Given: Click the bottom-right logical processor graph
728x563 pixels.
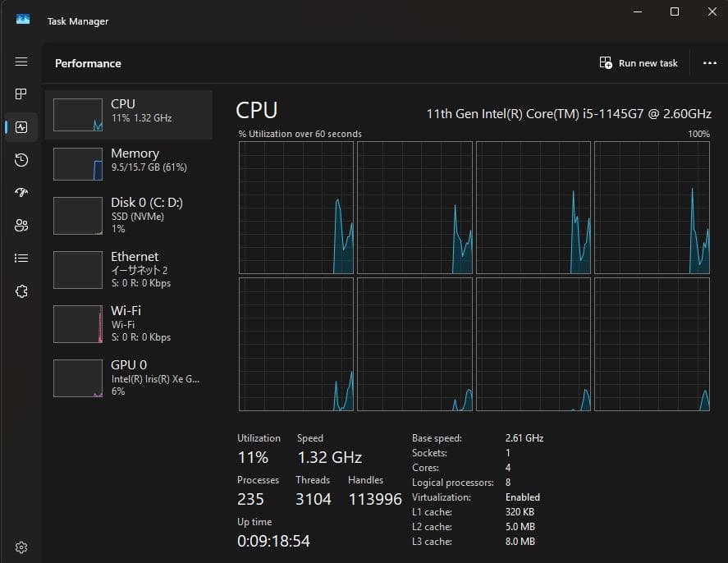Looking at the screenshot, I should 652,344.
